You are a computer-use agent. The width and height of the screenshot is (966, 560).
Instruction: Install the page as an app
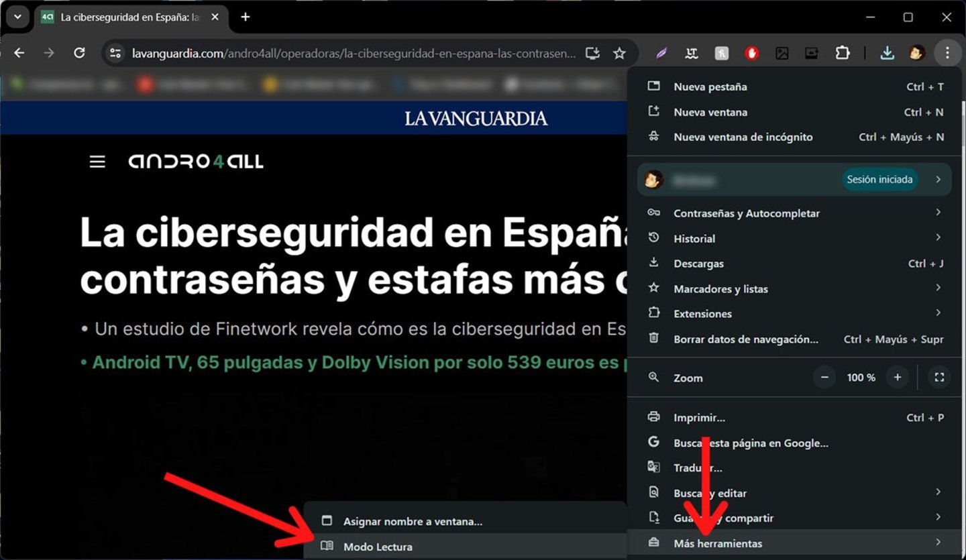coord(592,53)
